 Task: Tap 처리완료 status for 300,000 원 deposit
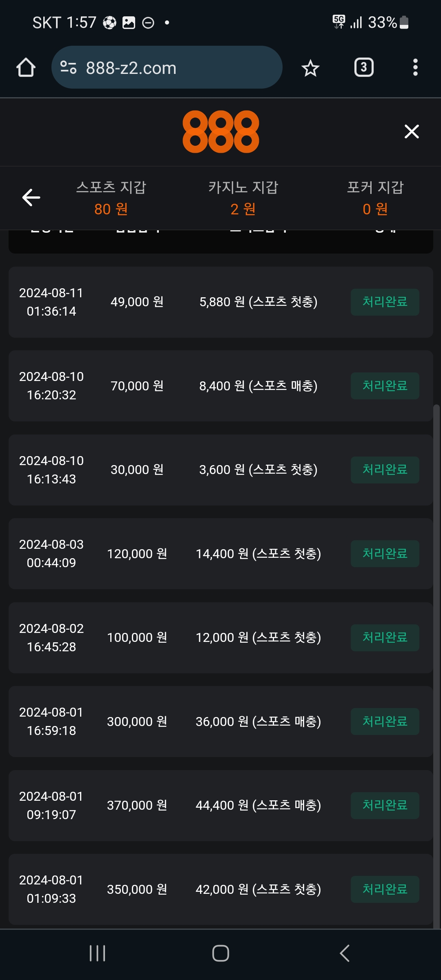pos(385,722)
